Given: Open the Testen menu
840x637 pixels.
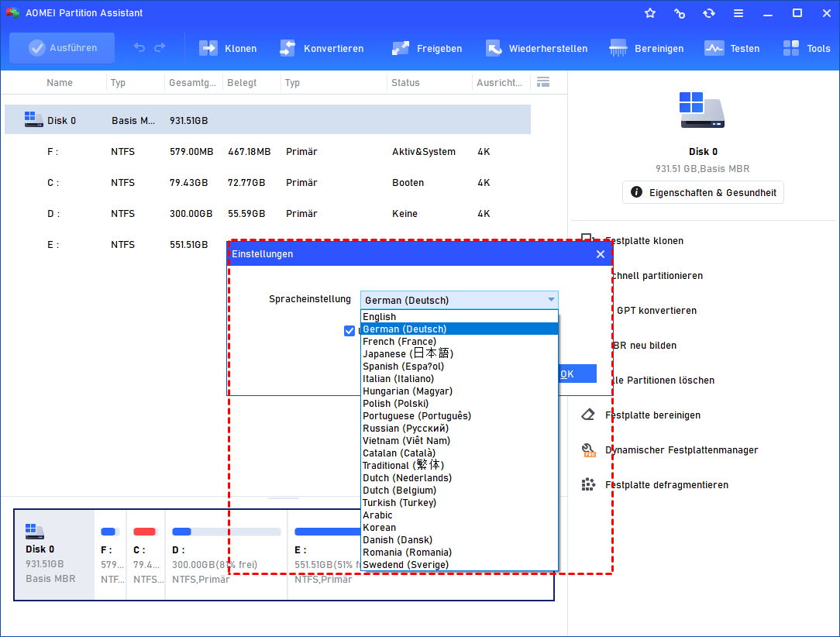Looking at the screenshot, I should tap(732, 48).
